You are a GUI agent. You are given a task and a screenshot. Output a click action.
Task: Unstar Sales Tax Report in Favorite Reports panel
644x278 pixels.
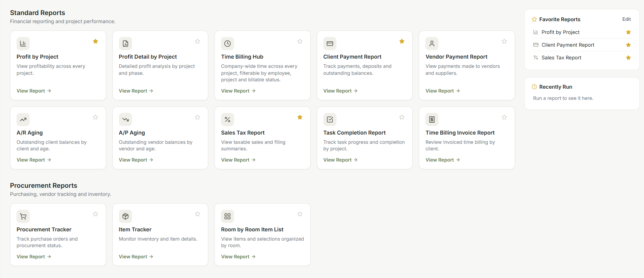tap(628, 58)
